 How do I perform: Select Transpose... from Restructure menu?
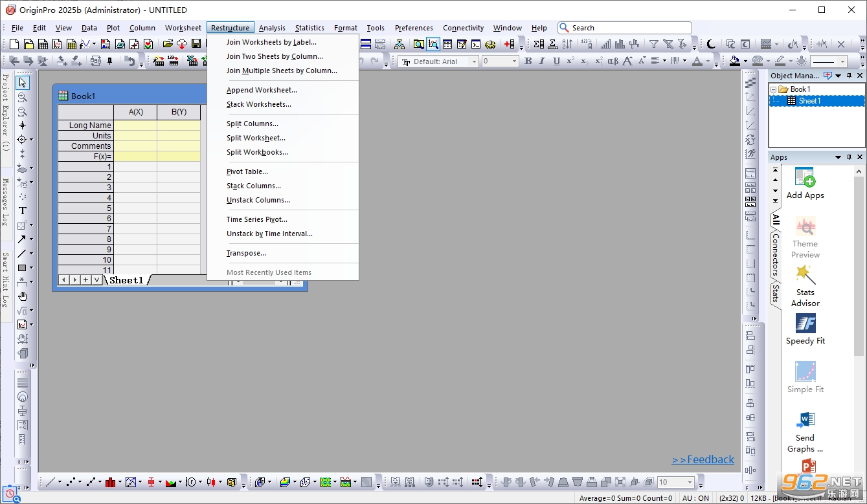pos(246,253)
